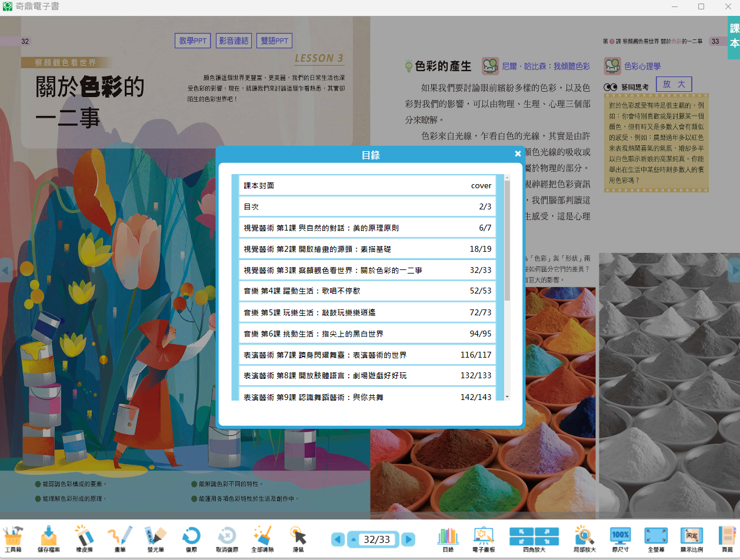
Task: Click the 目錄 list scrollbar thumb
Action: 507,239
